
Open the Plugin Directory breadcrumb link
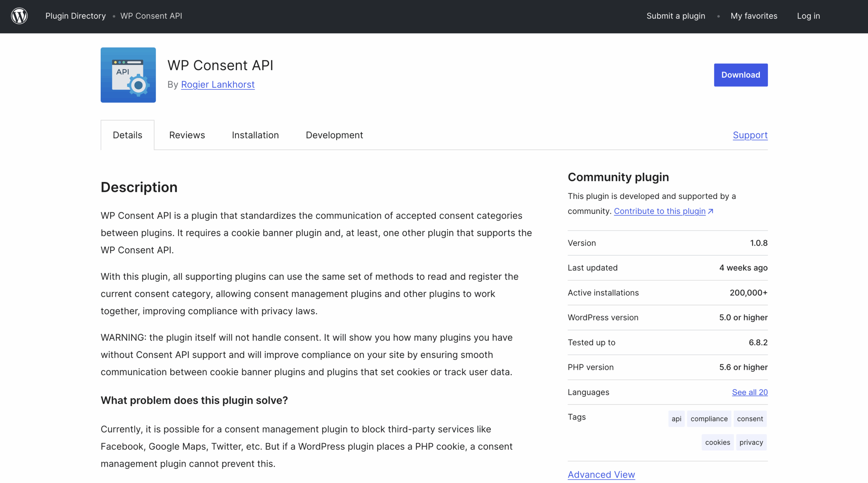75,16
